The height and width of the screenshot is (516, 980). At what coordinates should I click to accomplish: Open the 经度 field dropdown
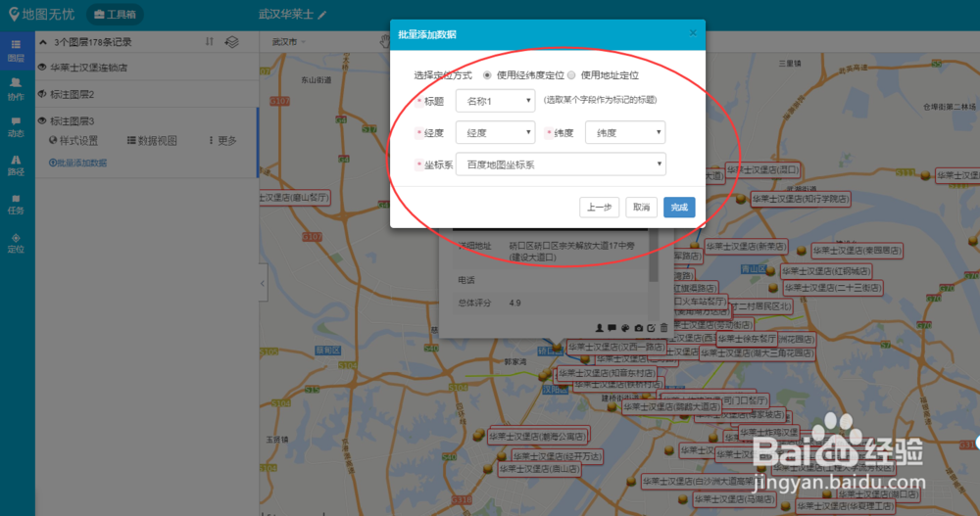[495, 132]
